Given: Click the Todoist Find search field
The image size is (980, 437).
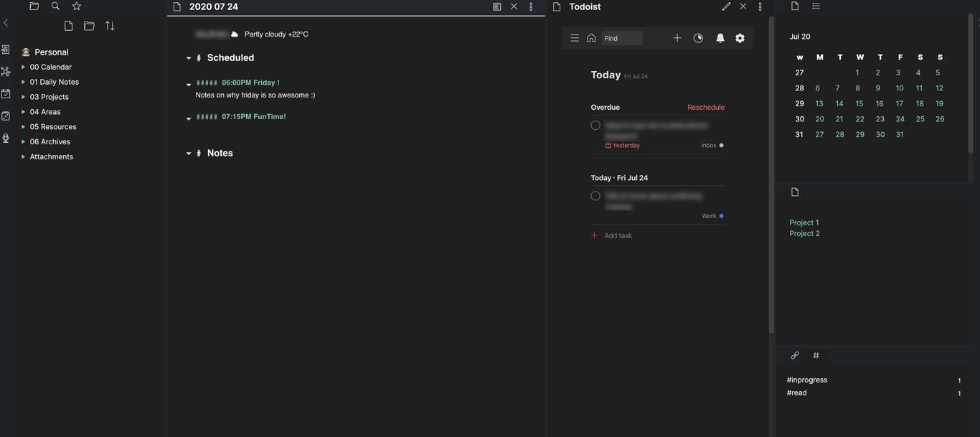Looking at the screenshot, I should [x=622, y=38].
